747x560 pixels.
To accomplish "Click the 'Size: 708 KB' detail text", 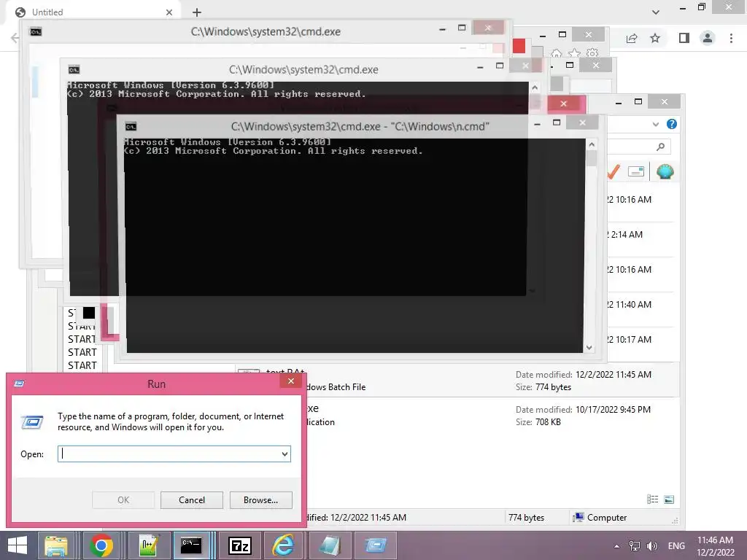I will (538, 422).
